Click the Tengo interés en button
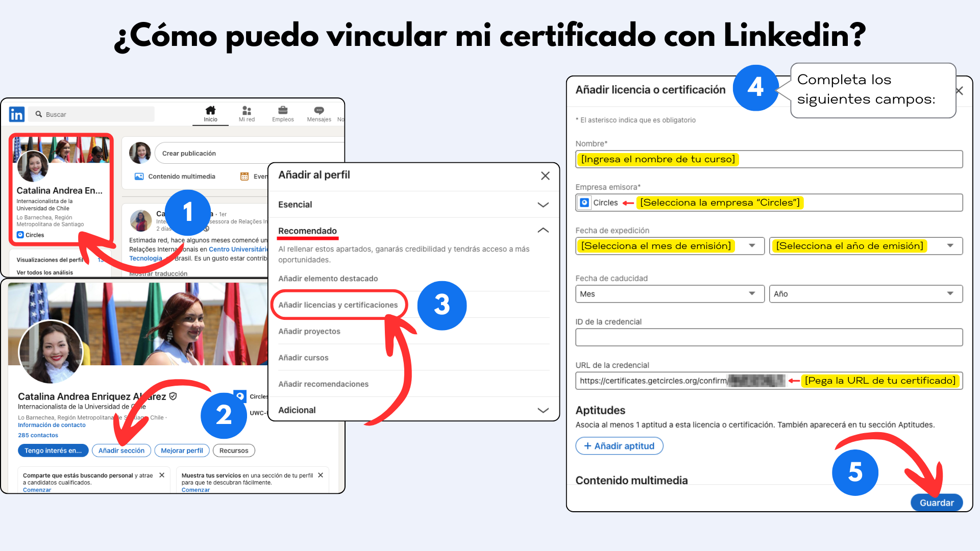 point(53,450)
